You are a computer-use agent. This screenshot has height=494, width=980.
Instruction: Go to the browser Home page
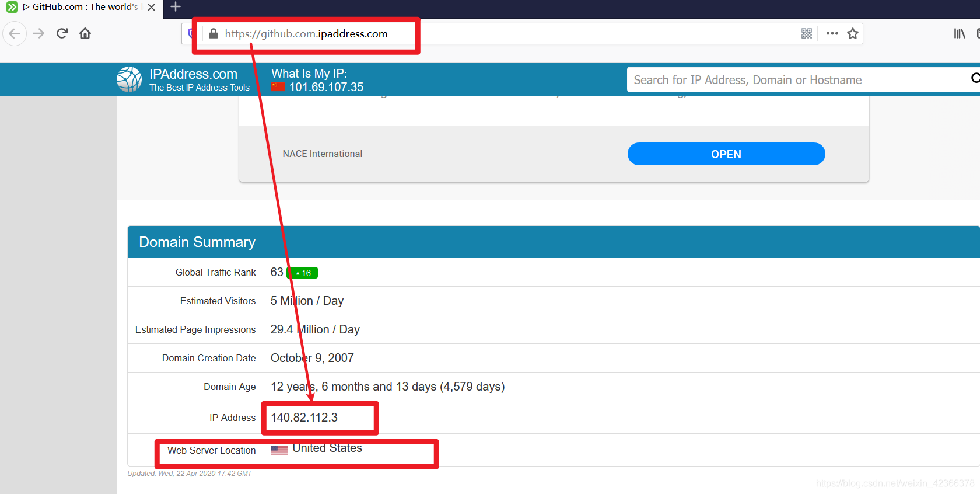pyautogui.click(x=85, y=33)
